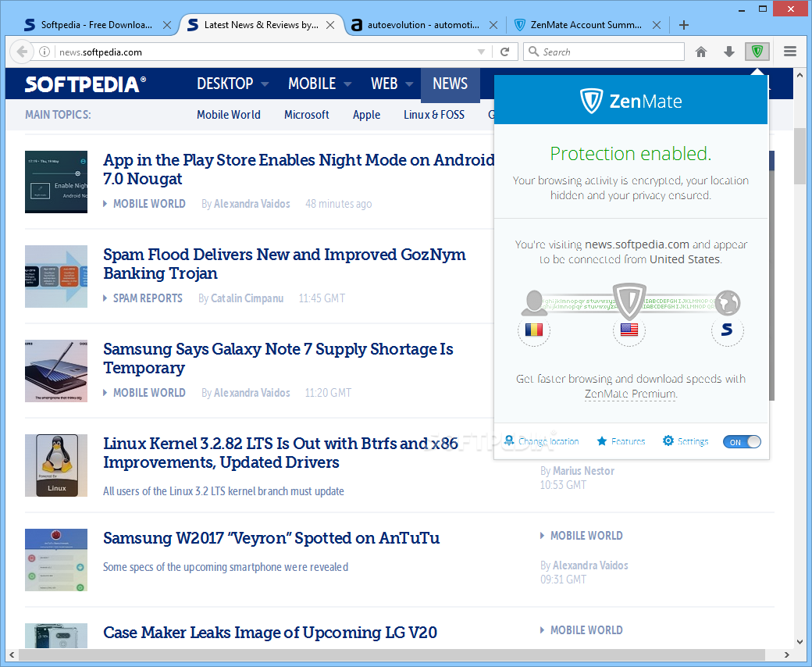Click the United States flag server icon

click(629, 330)
